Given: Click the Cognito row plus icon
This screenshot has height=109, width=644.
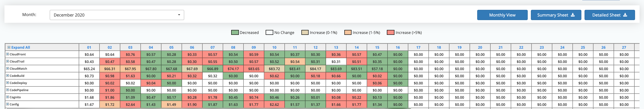Looking at the screenshot, I should coord(8,97).
